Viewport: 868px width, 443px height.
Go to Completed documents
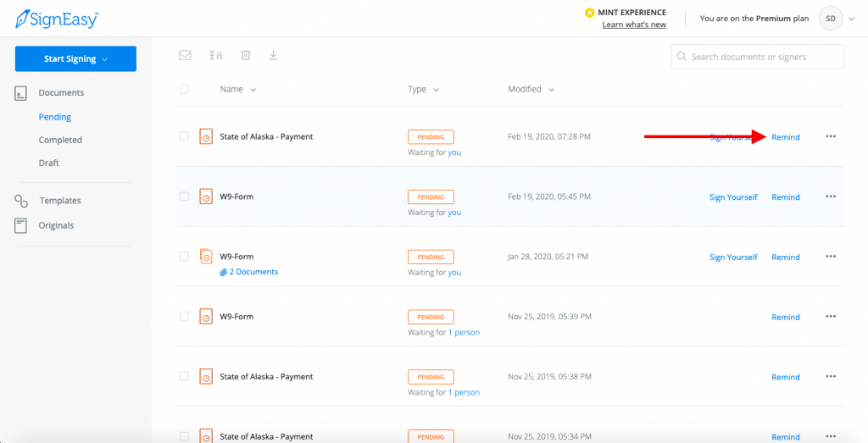click(60, 141)
